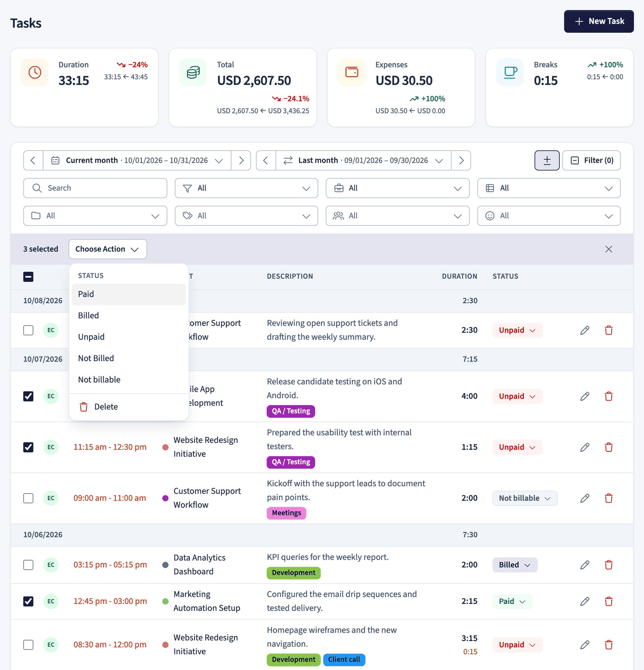
Task: Open the tags All dropdown
Action: pyautogui.click(x=246, y=216)
